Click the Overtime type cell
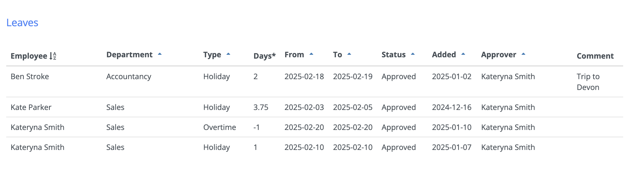Image resolution: width=644 pixels, height=174 pixels. click(x=219, y=127)
